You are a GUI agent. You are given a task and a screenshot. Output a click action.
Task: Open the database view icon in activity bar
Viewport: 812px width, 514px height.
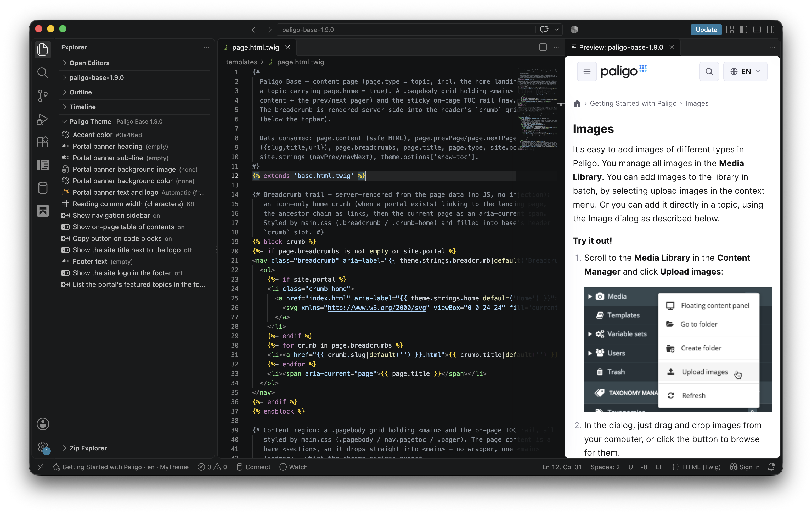point(43,188)
